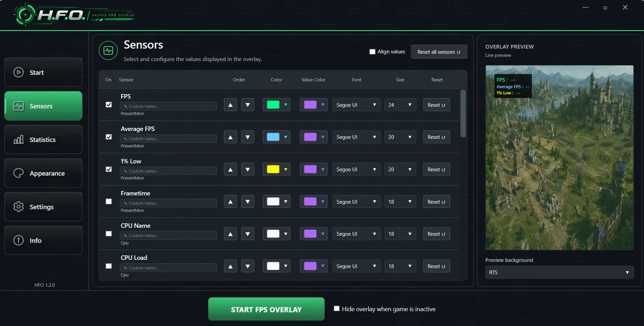Move Average FPS sensor up

(230, 137)
